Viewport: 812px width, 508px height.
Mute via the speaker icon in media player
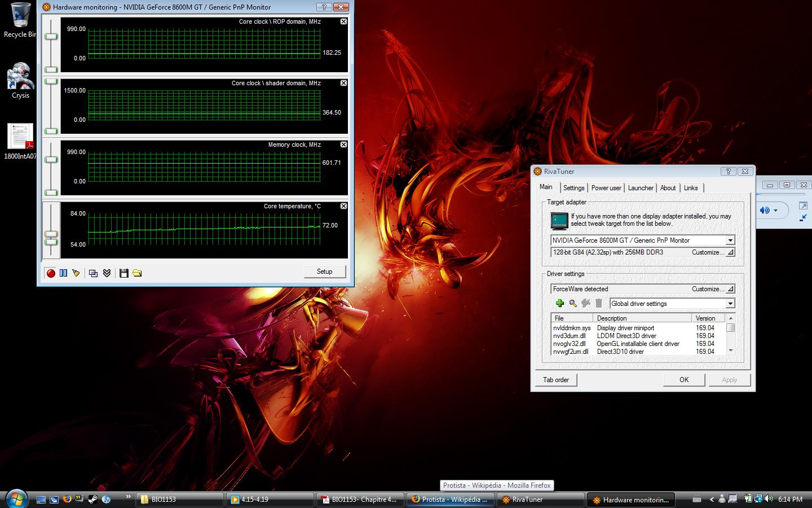pyautogui.click(x=765, y=211)
